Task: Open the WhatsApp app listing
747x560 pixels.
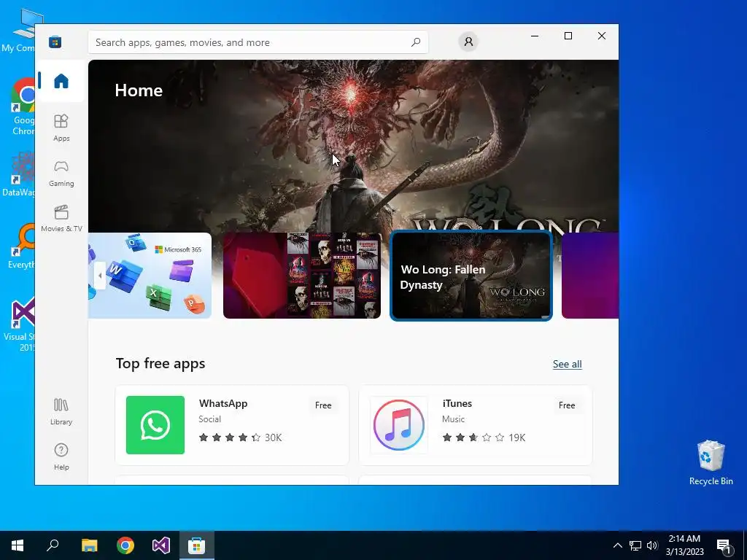Action: pyautogui.click(x=232, y=425)
